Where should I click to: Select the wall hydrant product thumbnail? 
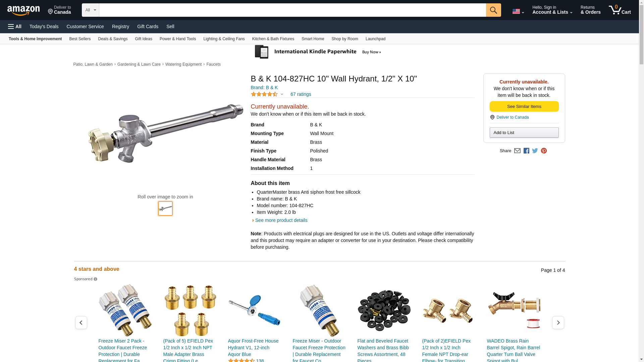pyautogui.click(x=165, y=208)
